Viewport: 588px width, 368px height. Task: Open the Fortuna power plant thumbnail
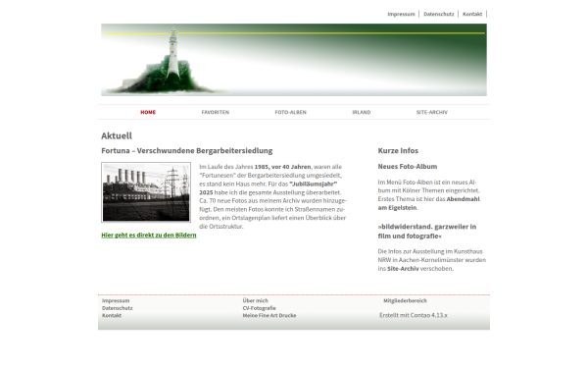tap(146, 192)
